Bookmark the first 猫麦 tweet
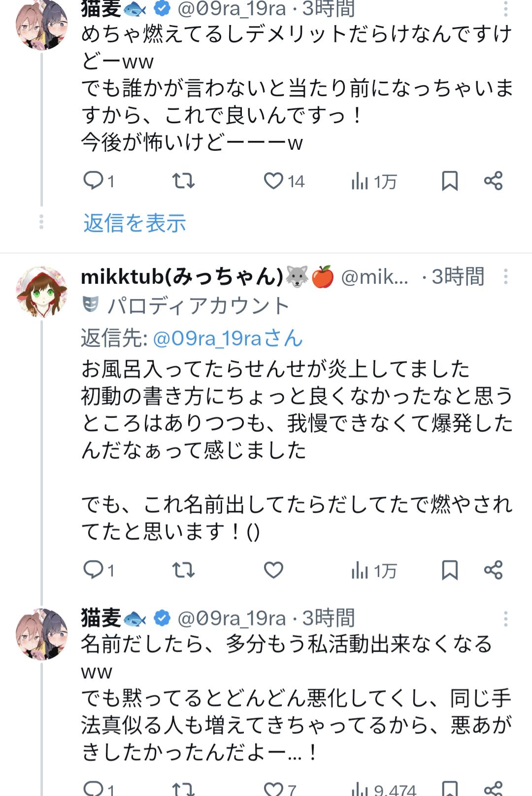Image resolution: width=532 pixels, height=796 pixels. pyautogui.click(x=450, y=181)
